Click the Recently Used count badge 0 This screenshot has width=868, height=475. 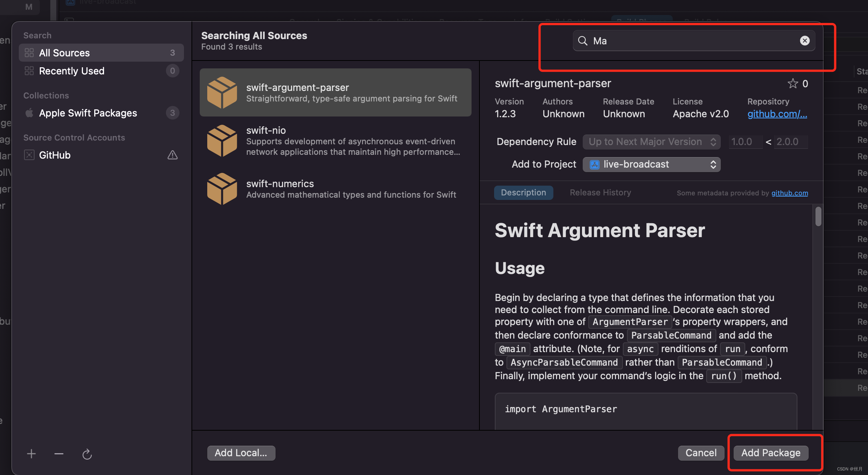[x=172, y=71]
